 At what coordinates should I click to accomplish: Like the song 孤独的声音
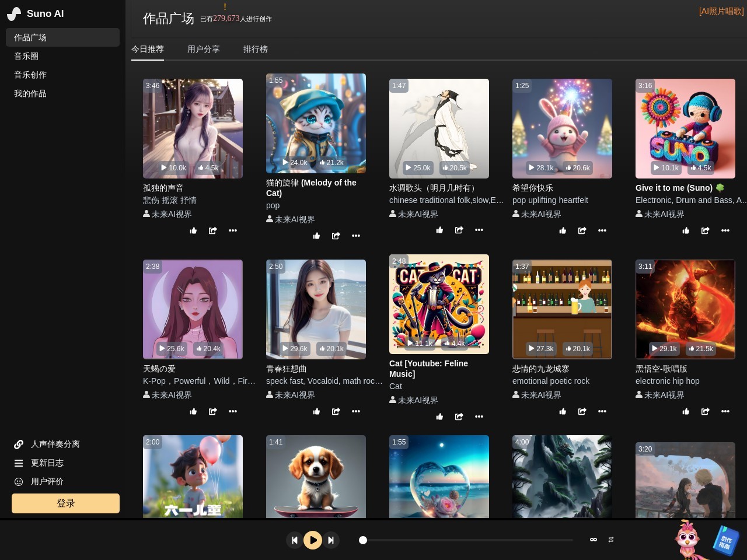click(193, 231)
